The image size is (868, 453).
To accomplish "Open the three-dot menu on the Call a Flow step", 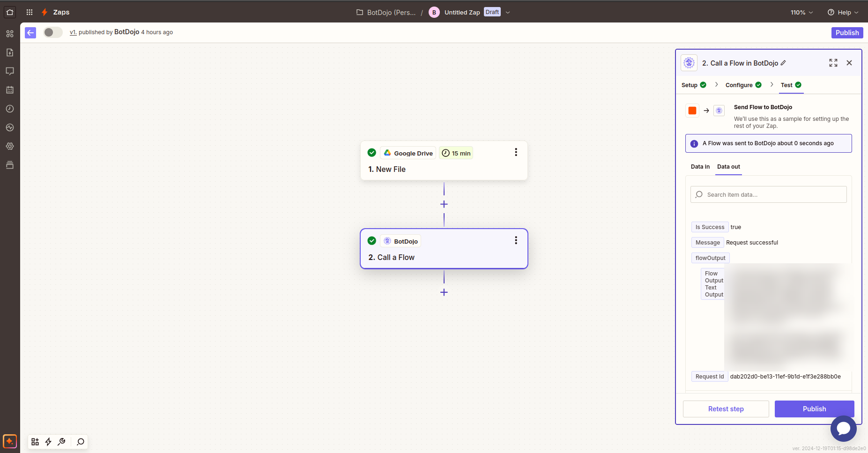I will click(x=516, y=240).
